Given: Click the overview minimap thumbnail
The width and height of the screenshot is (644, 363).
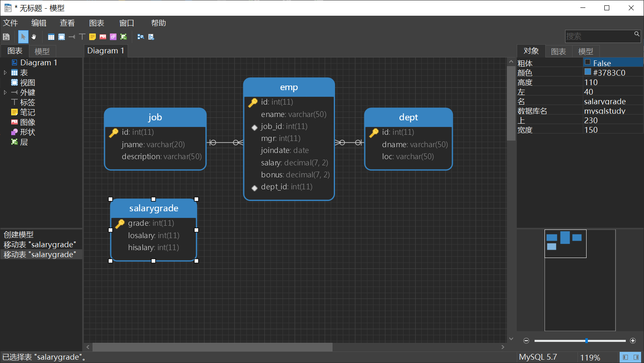Looking at the screenshot, I should 565,244.
